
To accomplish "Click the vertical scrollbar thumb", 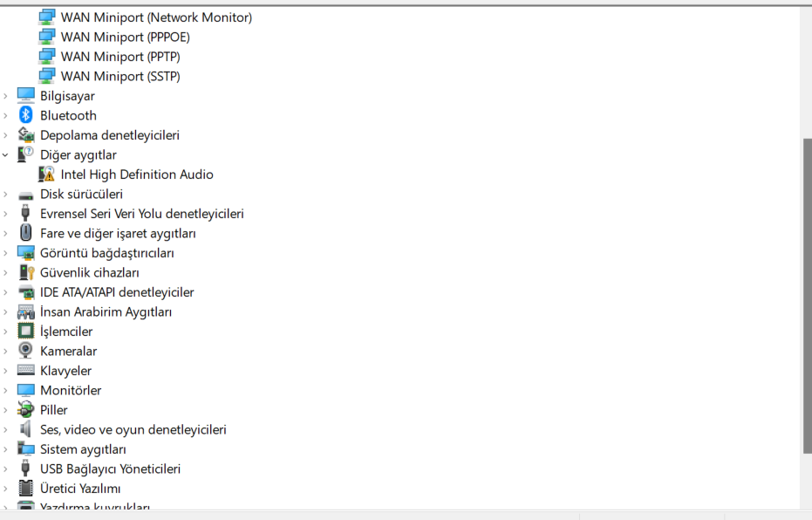I will (806, 296).
